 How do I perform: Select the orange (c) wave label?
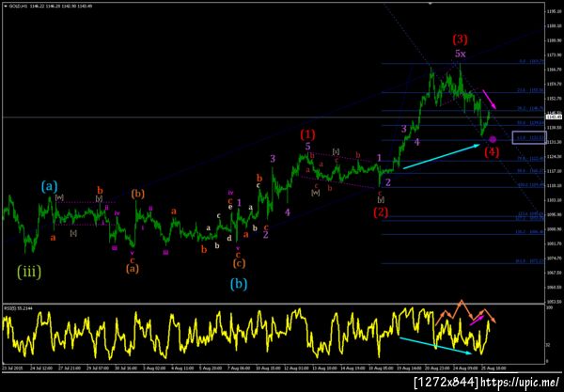point(239,263)
